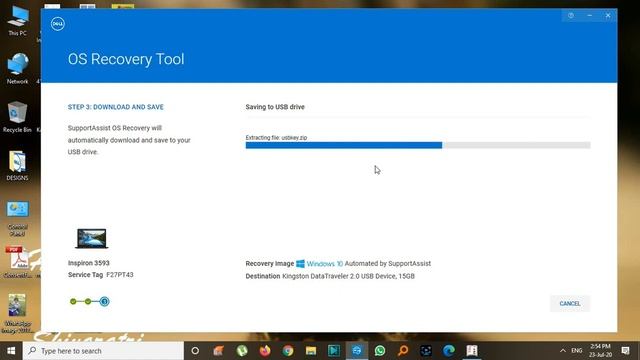Open uTorrent from the taskbar

[x=242, y=351]
